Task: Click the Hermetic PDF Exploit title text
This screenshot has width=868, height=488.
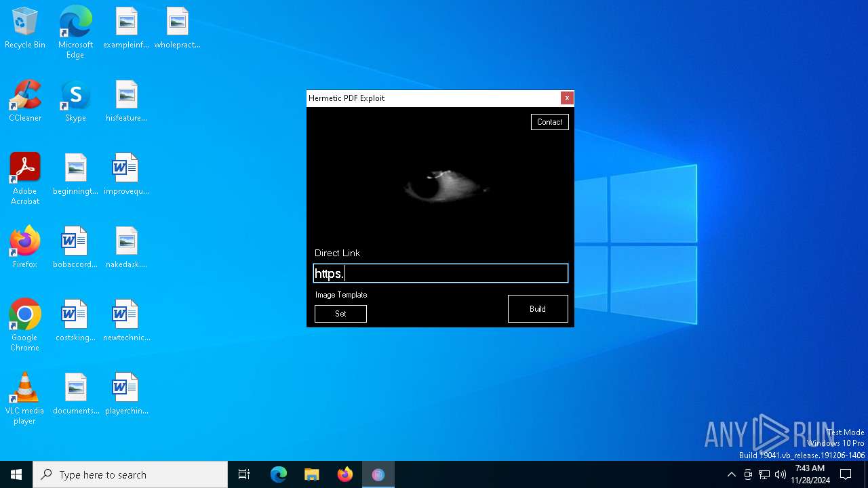Action: point(347,98)
